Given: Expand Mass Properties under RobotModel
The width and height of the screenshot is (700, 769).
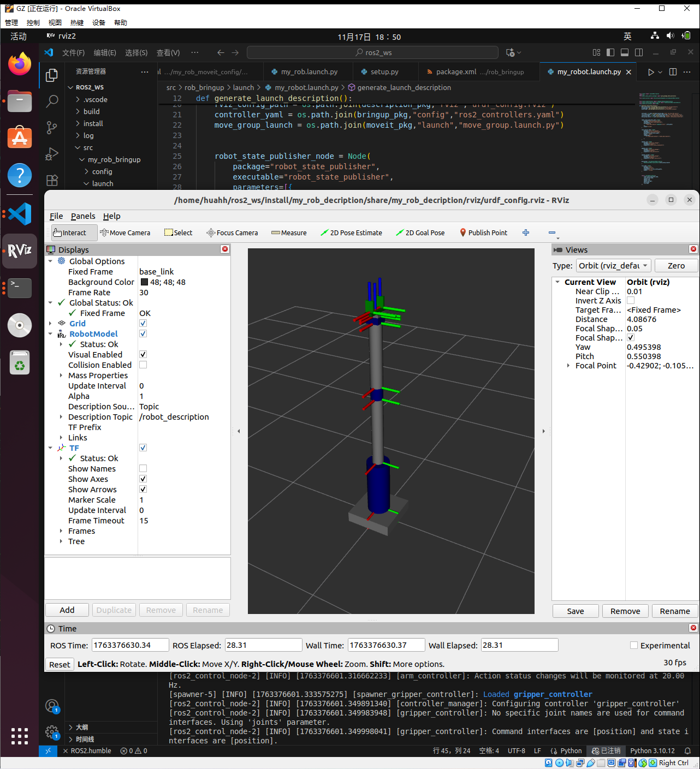Looking at the screenshot, I should point(61,375).
